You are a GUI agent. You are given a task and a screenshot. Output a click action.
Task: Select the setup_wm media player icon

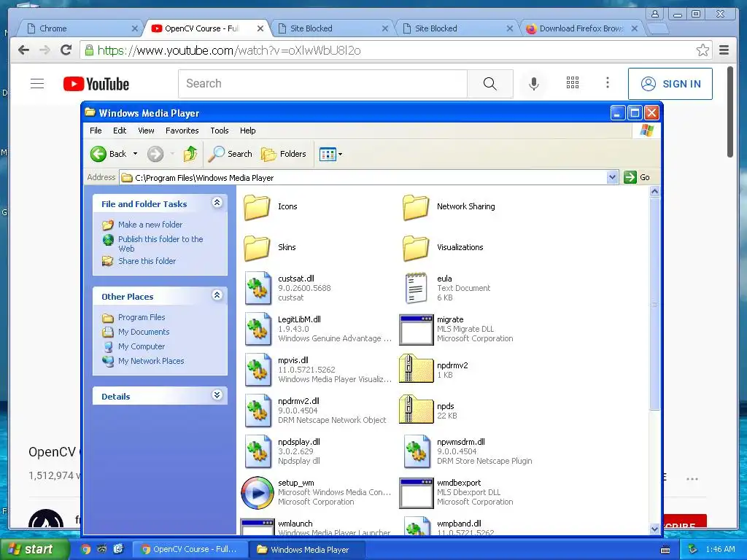pyautogui.click(x=258, y=492)
